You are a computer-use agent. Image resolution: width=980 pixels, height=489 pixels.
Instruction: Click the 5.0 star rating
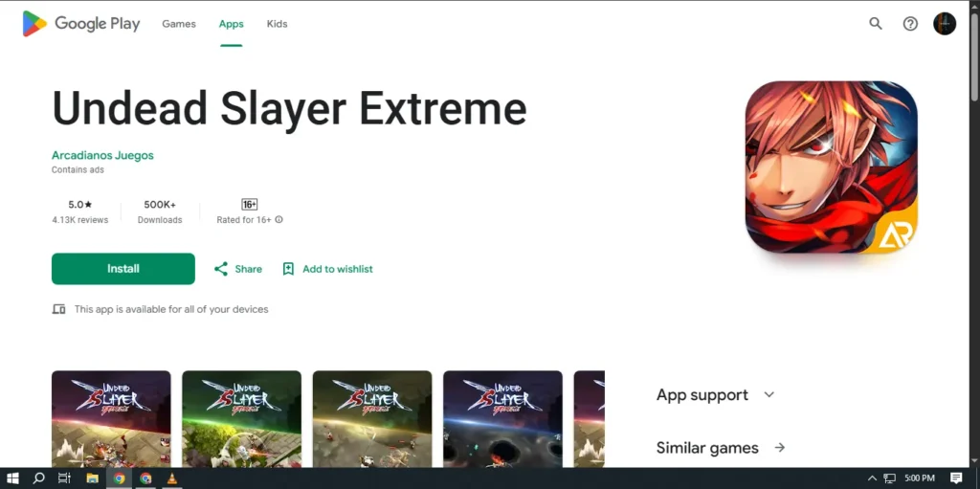[80, 205]
